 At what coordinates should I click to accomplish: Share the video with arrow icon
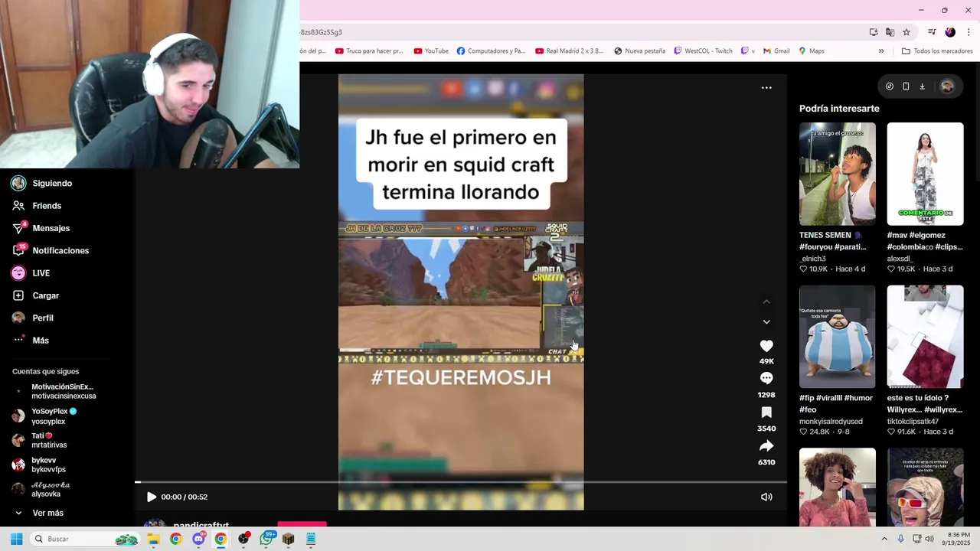click(766, 446)
